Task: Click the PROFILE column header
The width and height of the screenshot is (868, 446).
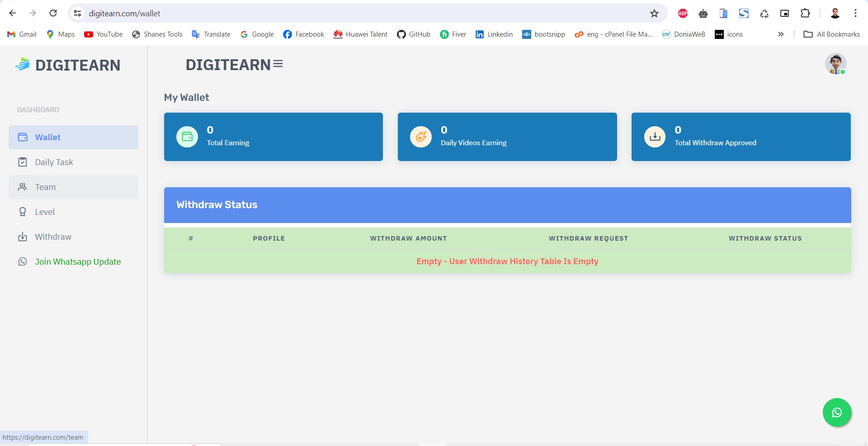Action: pos(269,238)
